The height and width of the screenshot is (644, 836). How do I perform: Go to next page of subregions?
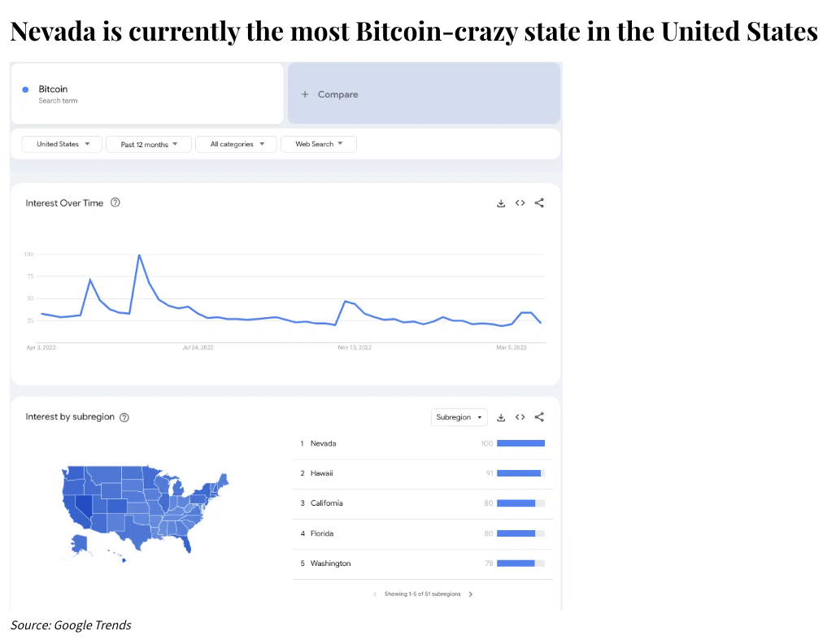[471, 594]
